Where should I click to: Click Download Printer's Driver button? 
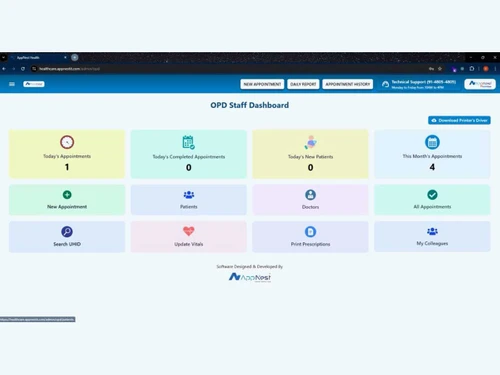click(459, 120)
